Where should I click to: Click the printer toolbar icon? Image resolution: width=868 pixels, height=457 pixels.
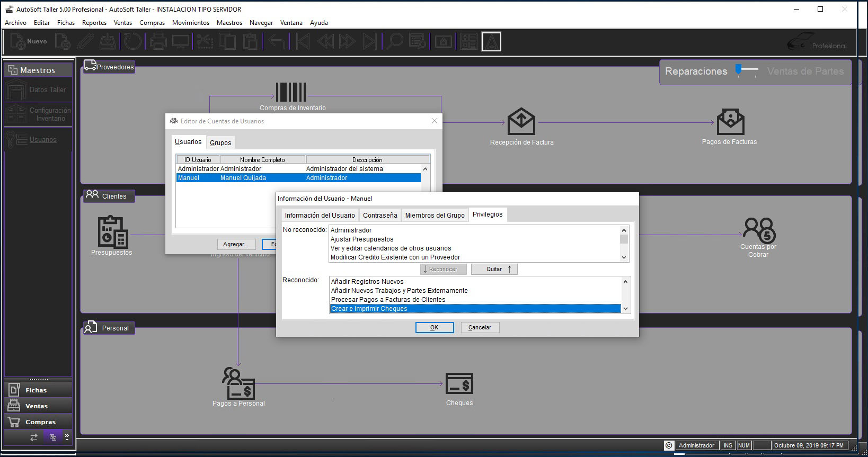158,41
